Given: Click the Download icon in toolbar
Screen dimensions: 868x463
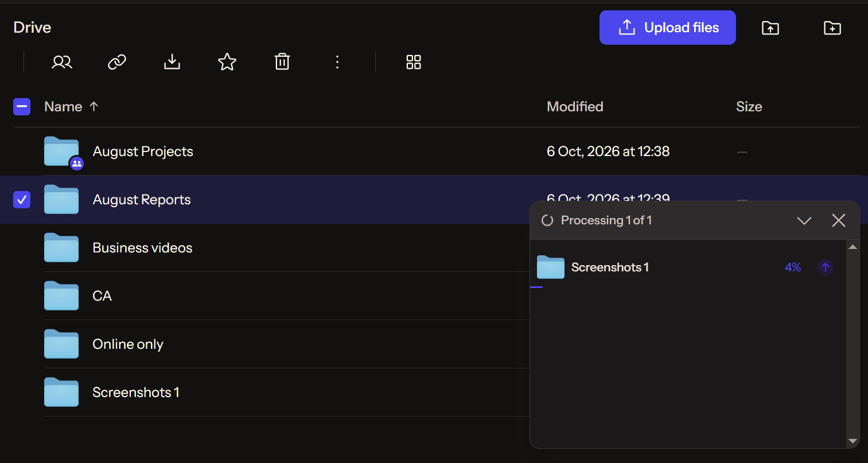Looking at the screenshot, I should (172, 62).
